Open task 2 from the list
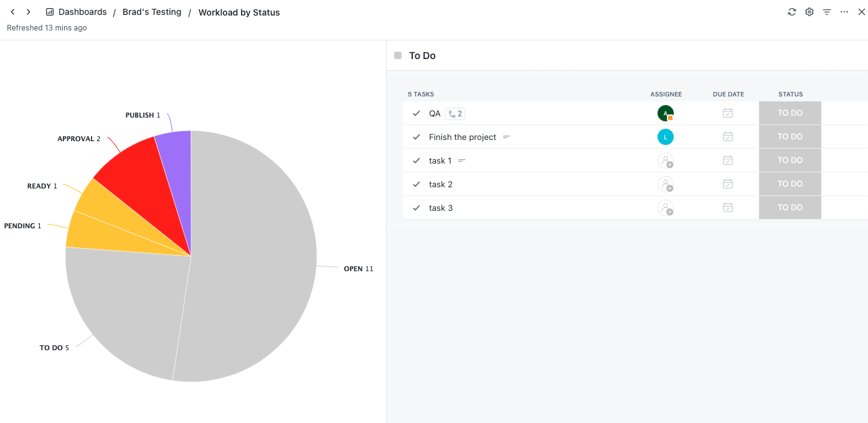The height and width of the screenshot is (423, 868). point(440,184)
